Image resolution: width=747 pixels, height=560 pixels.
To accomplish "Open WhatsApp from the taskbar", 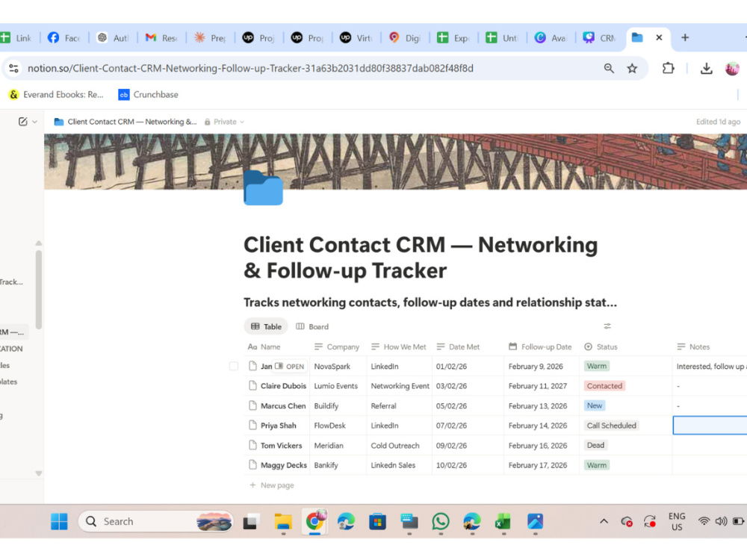I will [441, 521].
